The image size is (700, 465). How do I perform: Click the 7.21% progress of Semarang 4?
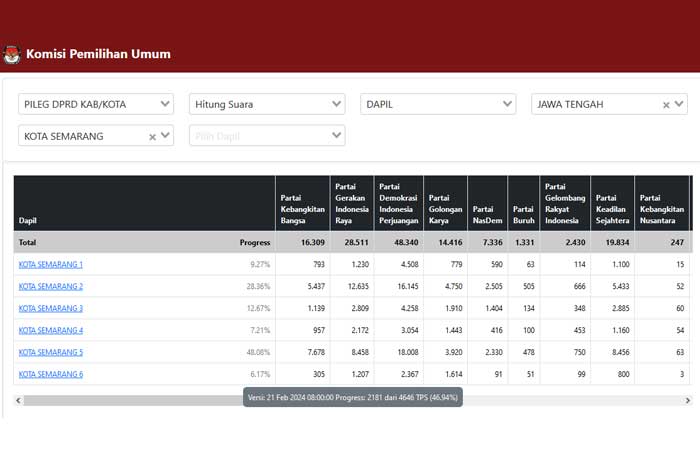click(x=260, y=330)
